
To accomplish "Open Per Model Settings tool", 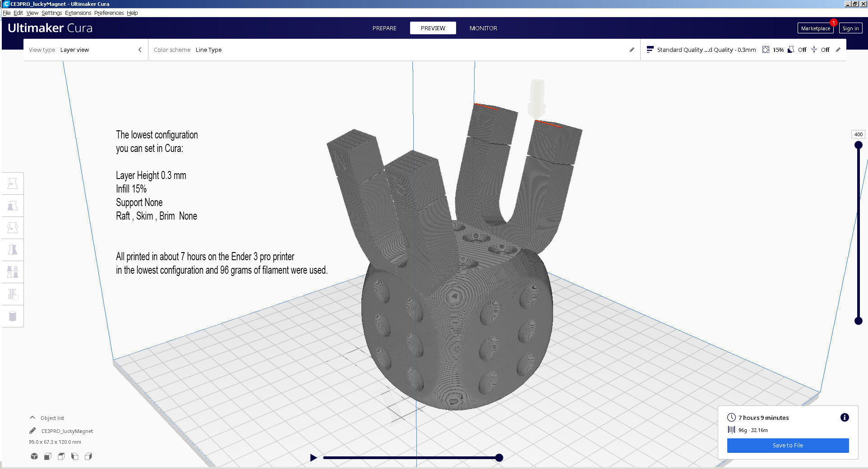I will pos(13,272).
